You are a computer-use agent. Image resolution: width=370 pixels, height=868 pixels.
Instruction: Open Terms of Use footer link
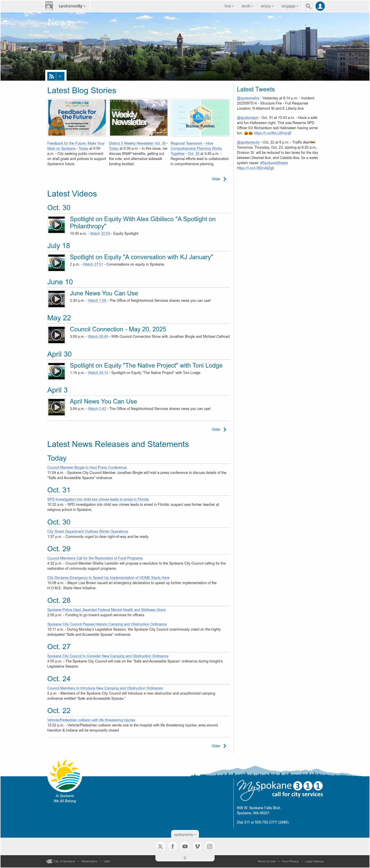(x=266, y=862)
